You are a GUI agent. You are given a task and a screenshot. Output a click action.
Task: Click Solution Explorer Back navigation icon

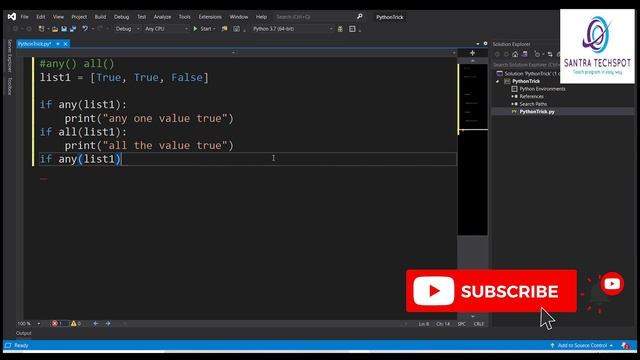[x=497, y=54]
